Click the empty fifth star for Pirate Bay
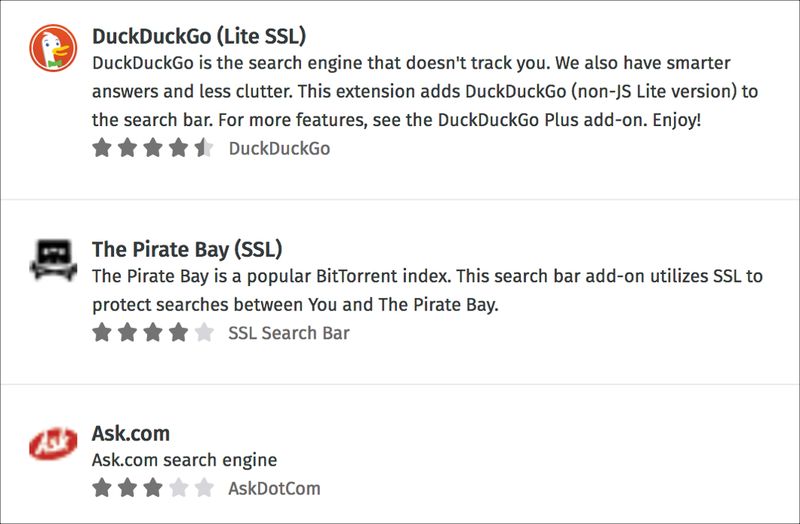 [204, 333]
